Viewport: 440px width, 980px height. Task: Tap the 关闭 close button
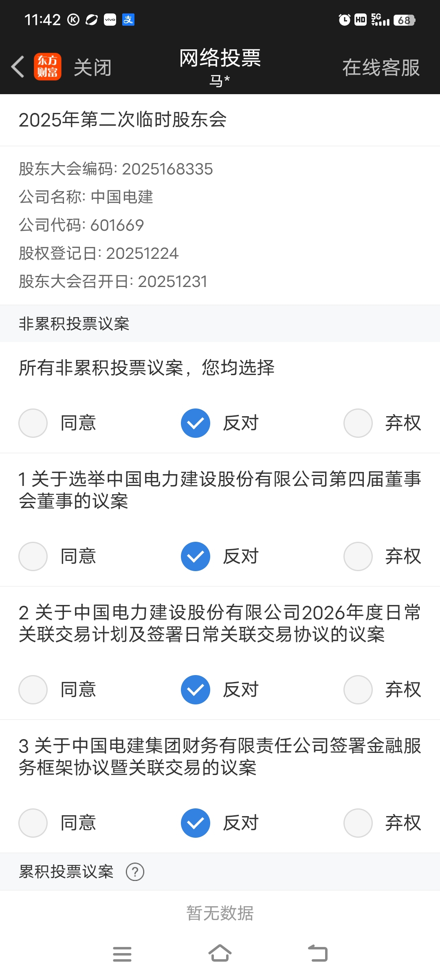pyautogui.click(x=92, y=68)
